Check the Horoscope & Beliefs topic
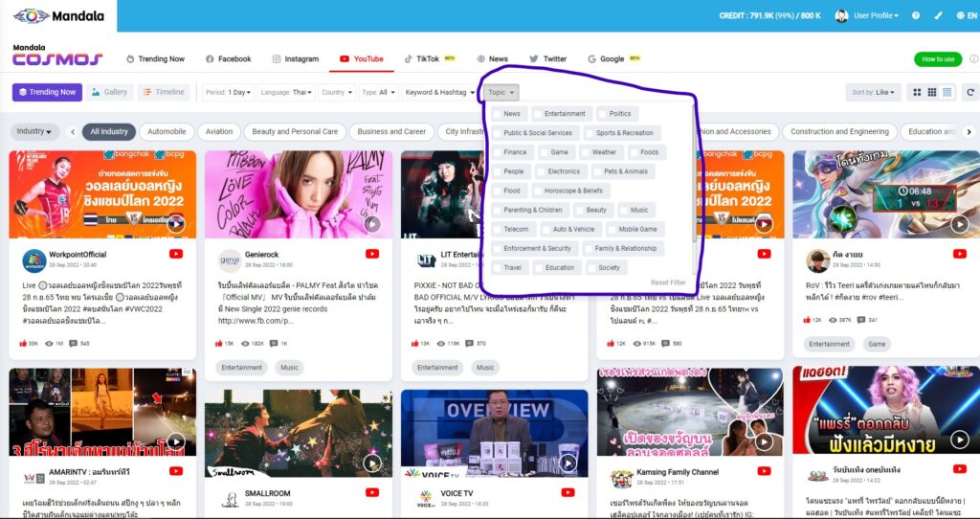980x519 pixels. click(538, 191)
